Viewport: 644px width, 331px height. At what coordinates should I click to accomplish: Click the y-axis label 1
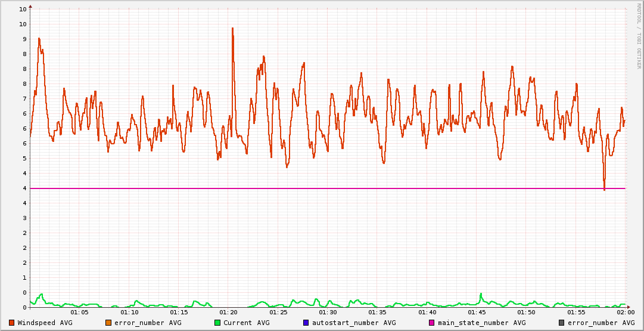pos(25,277)
